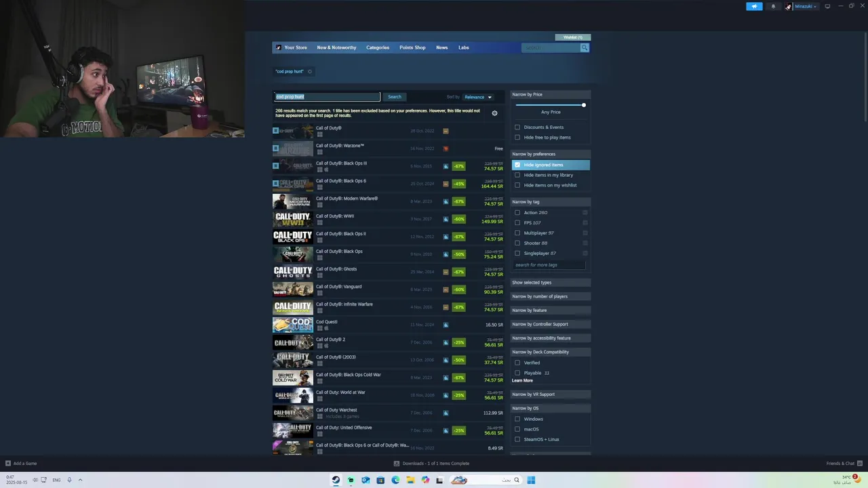This screenshot has width=868, height=488.
Task: Check Hide items in my library
Action: [517, 175]
